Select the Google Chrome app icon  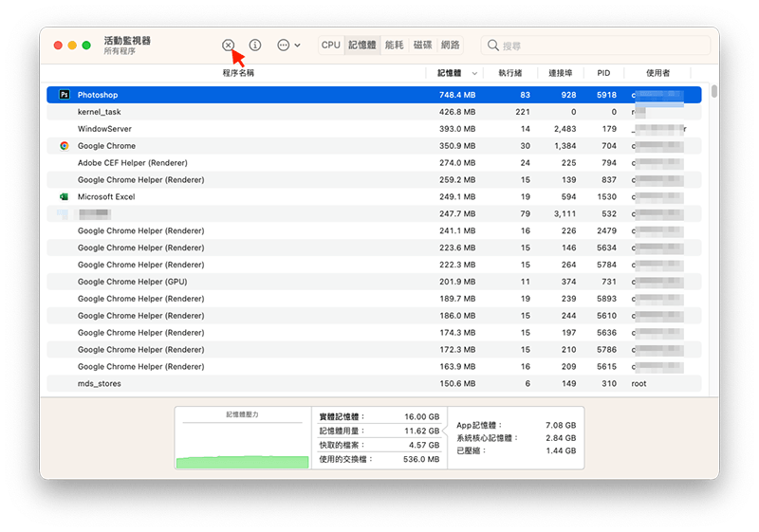(x=64, y=146)
